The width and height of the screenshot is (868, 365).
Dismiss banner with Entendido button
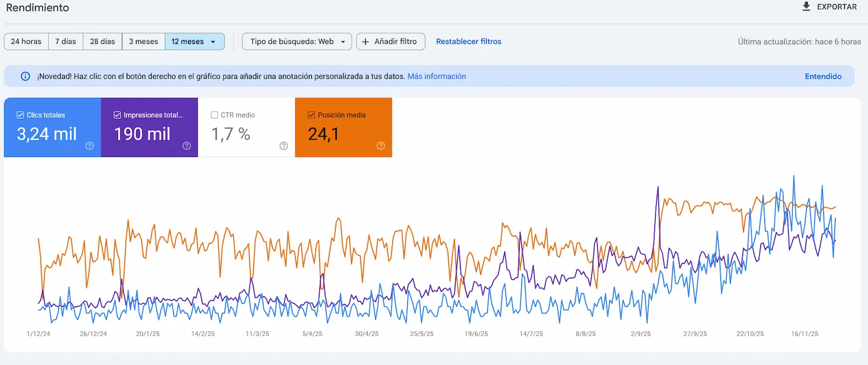click(823, 76)
